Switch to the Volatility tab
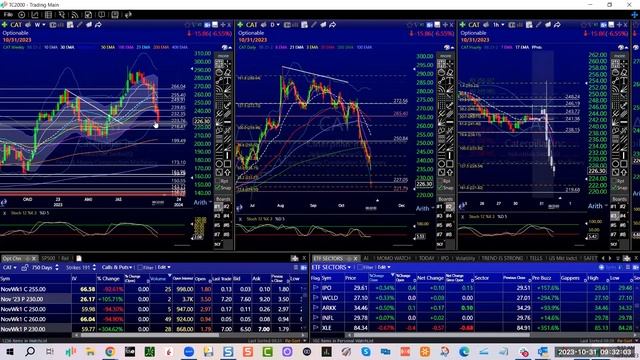The width and height of the screenshot is (640, 360). click(464, 258)
